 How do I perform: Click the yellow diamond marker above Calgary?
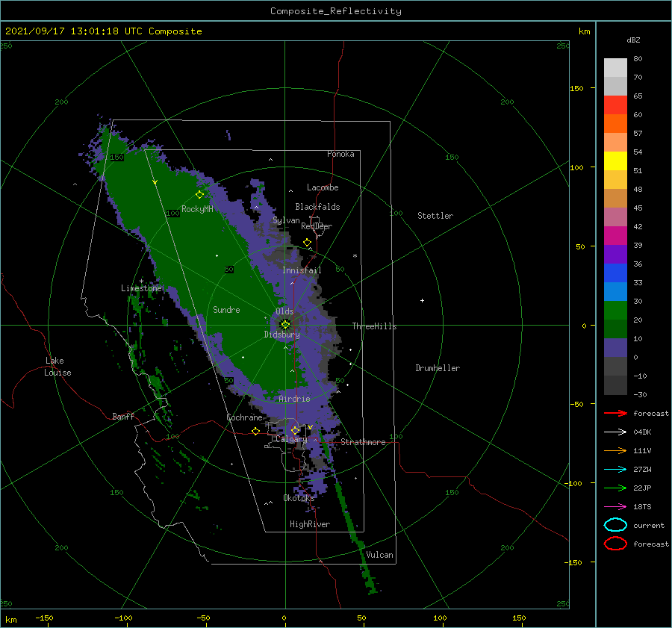(x=295, y=430)
